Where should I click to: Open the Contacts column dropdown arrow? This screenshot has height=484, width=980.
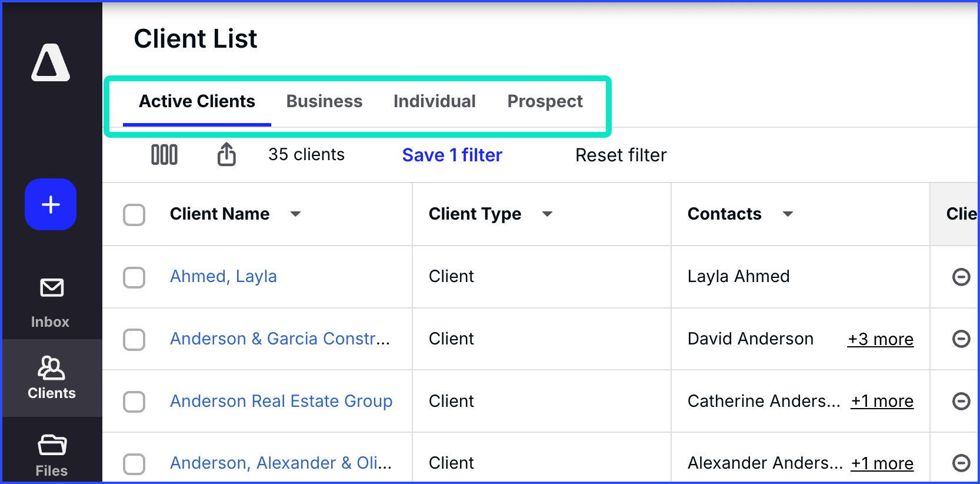pyautogui.click(x=788, y=214)
